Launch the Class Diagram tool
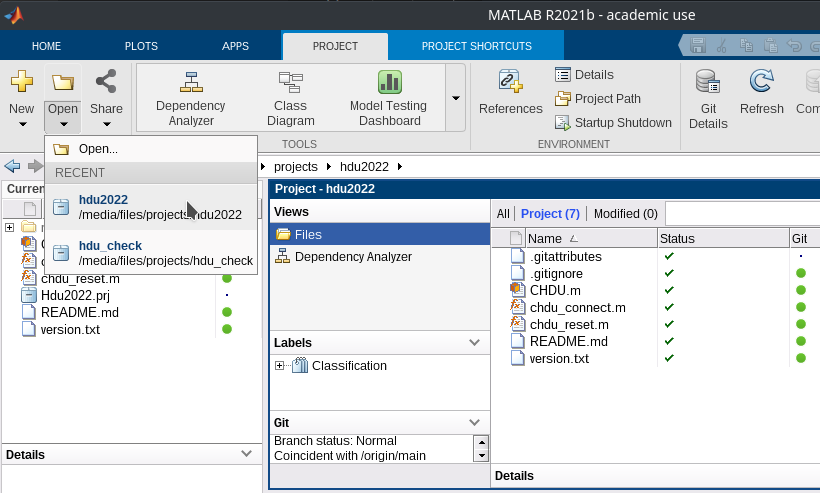Viewport: 820px width, 493px height. pos(290,98)
